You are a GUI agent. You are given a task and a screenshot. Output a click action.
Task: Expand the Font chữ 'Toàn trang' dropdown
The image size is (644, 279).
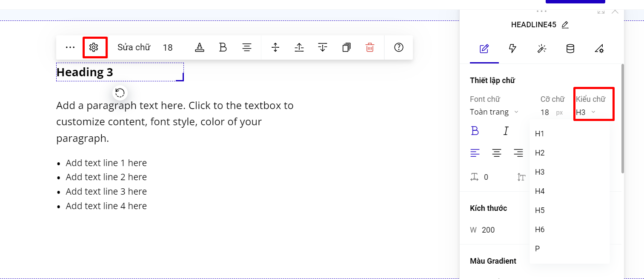click(x=494, y=112)
